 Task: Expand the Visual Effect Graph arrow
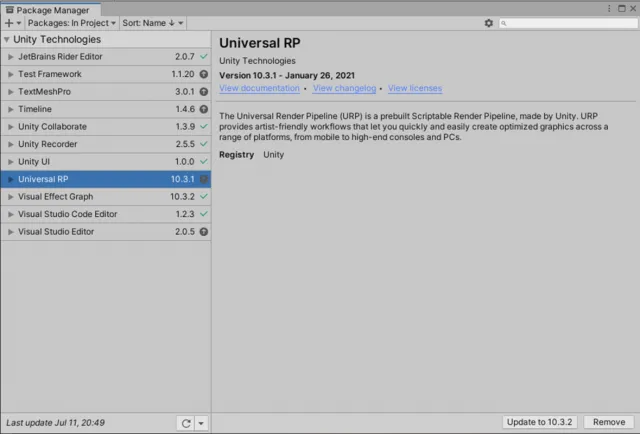[11, 197]
